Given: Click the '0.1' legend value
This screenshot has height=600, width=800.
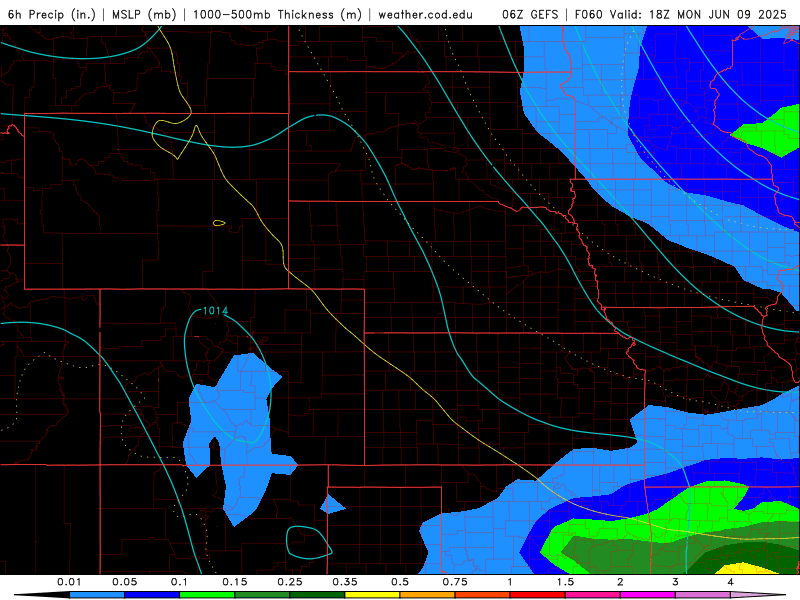Looking at the screenshot, I should pyautogui.click(x=179, y=582).
